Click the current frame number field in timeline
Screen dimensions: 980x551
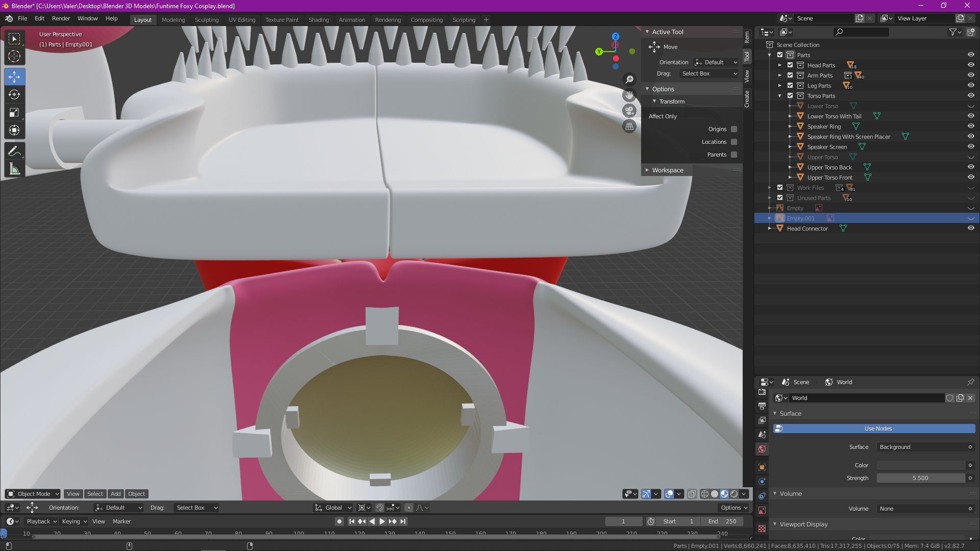click(x=623, y=521)
